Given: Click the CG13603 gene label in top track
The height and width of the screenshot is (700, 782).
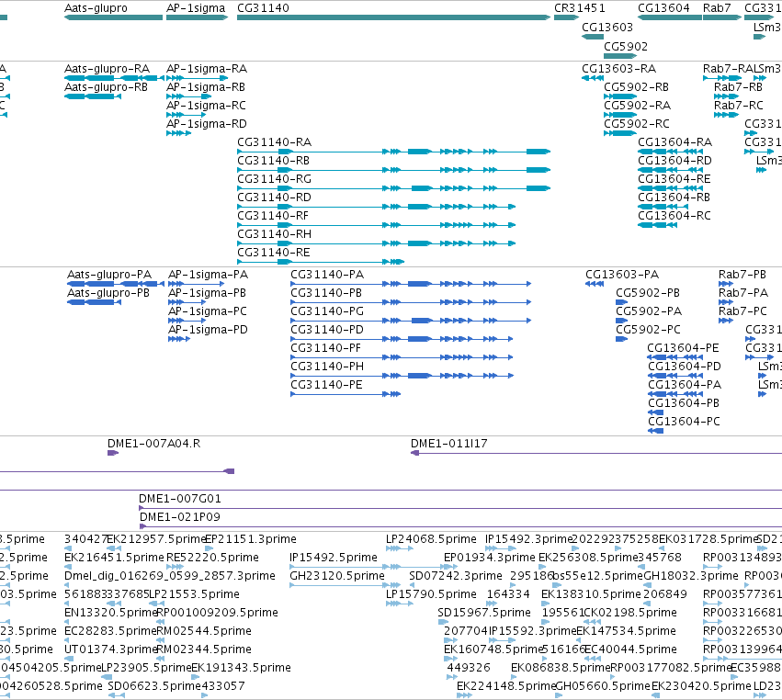Looking at the screenshot, I should [x=607, y=27].
